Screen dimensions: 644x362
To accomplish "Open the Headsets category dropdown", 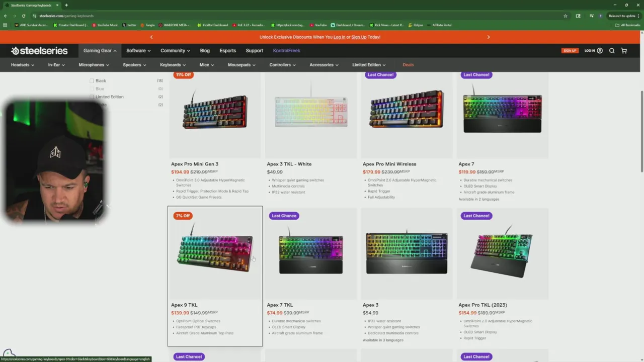I will 23,64.
